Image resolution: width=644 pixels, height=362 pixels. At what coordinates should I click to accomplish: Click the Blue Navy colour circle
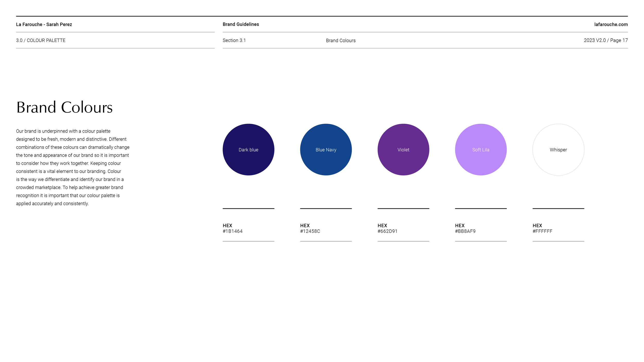(x=326, y=150)
